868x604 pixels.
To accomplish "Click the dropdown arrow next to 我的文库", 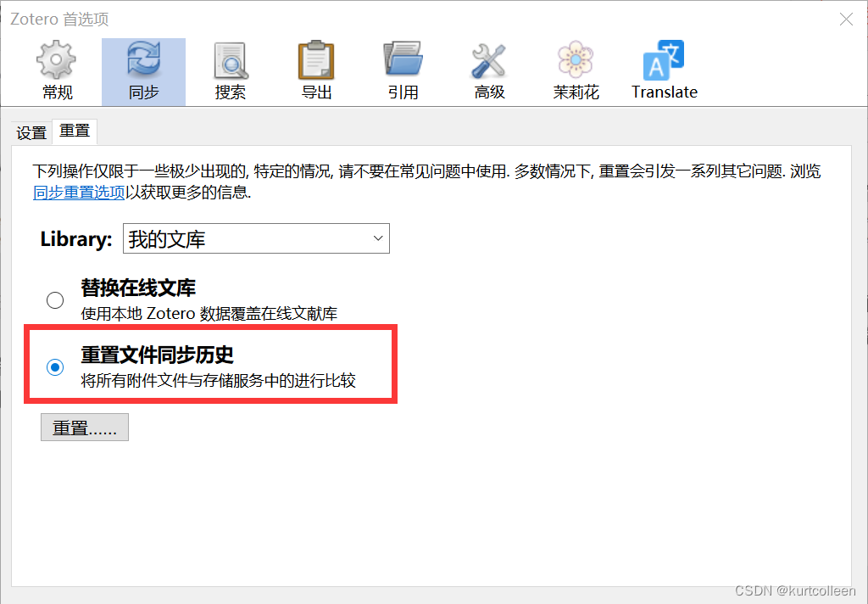I will pos(378,238).
